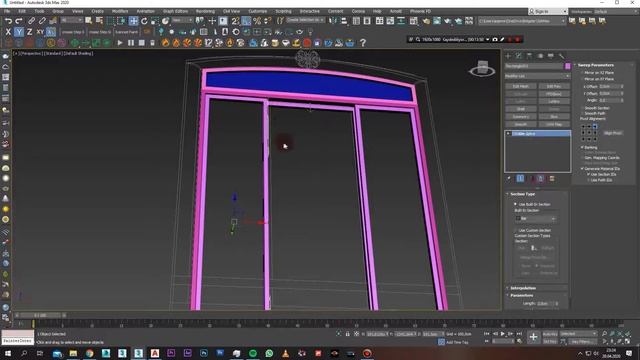Open the project path dropdown in toolbar
The height and width of the screenshot is (360, 640).
pos(522,21)
